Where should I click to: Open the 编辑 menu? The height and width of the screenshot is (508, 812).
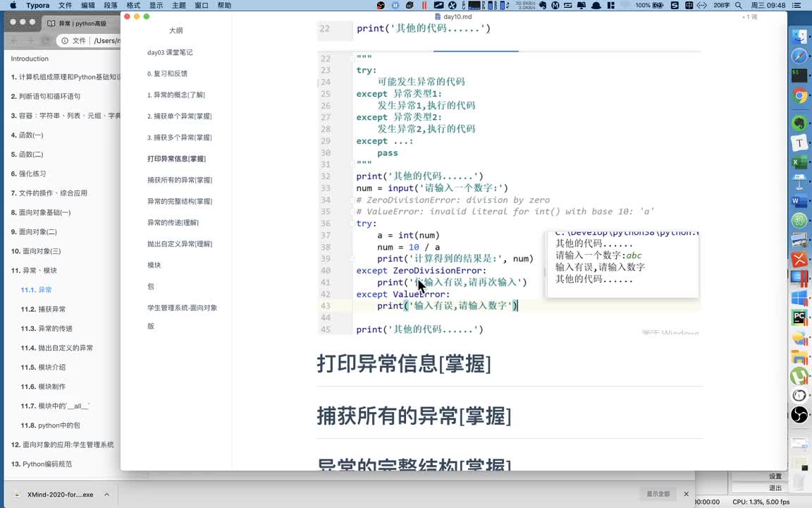[88, 5]
